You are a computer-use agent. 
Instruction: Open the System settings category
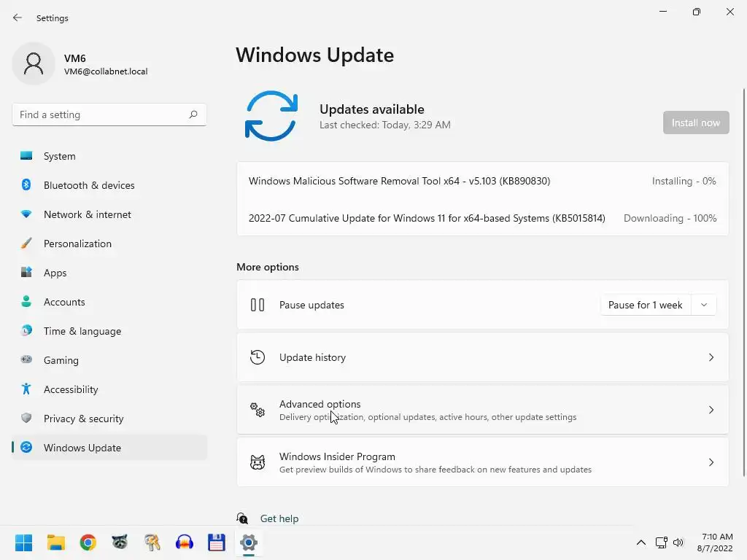coord(109,156)
